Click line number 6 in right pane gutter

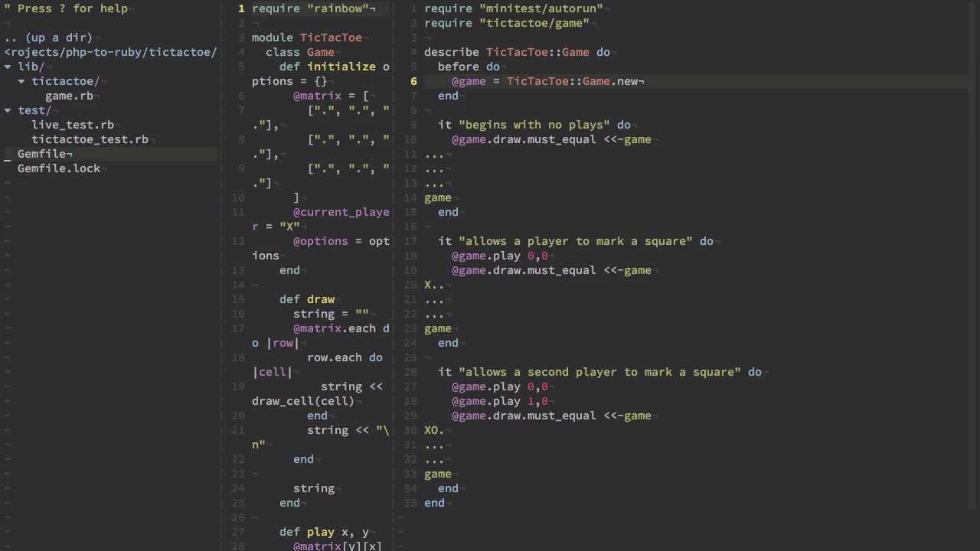[413, 81]
